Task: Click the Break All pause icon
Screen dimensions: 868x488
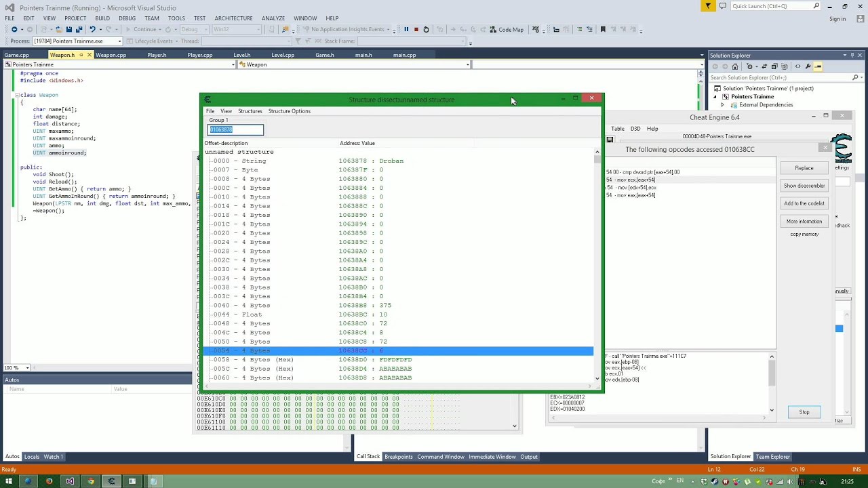Action: pos(406,29)
